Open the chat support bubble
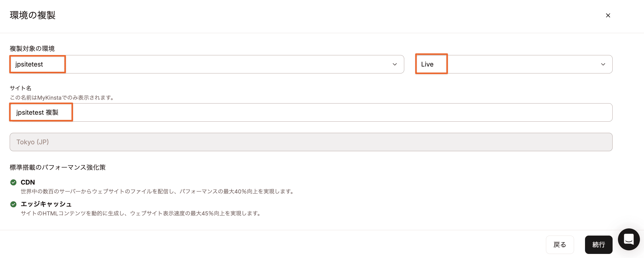 pos(629,239)
